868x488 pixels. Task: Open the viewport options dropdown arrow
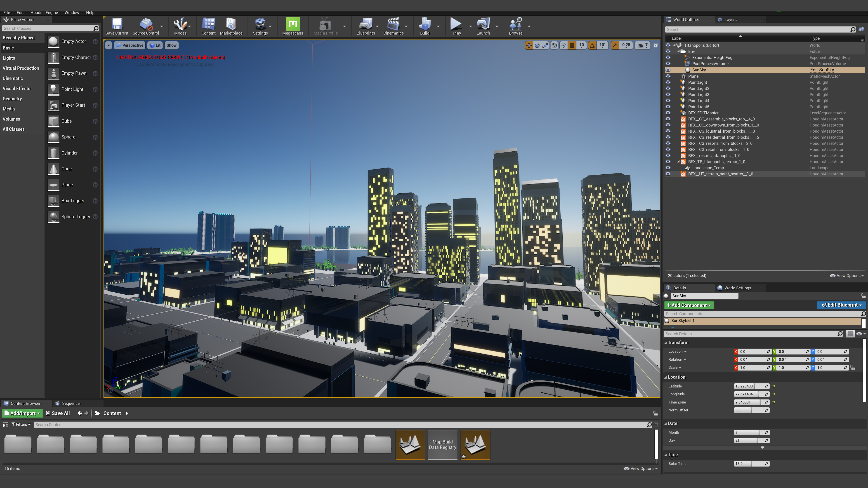coord(108,45)
